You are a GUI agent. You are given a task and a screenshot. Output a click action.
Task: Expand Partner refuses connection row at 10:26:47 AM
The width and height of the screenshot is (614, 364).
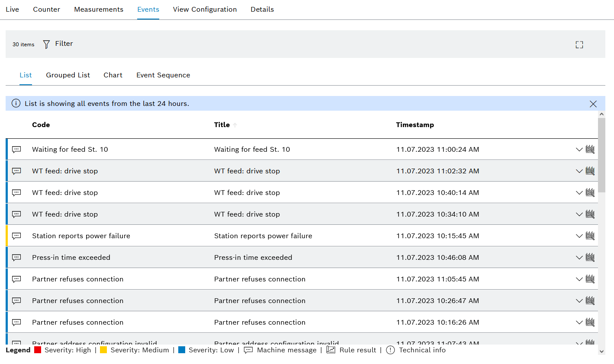point(579,301)
